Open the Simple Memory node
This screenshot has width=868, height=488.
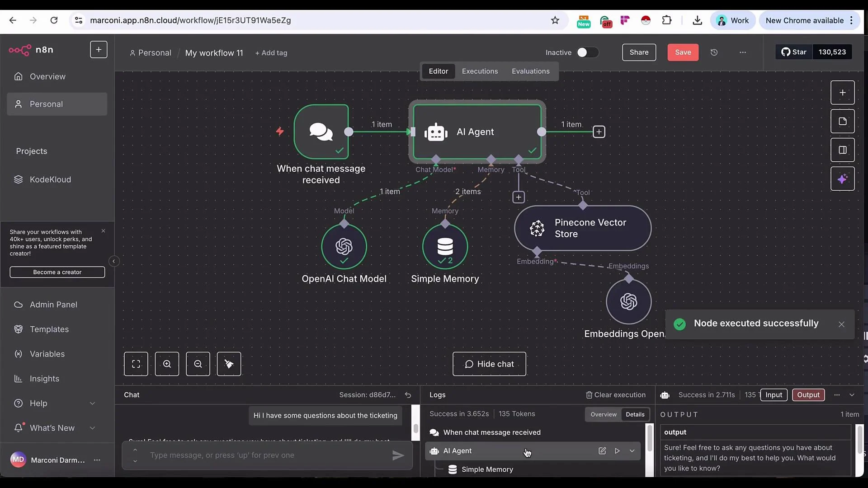445,246
